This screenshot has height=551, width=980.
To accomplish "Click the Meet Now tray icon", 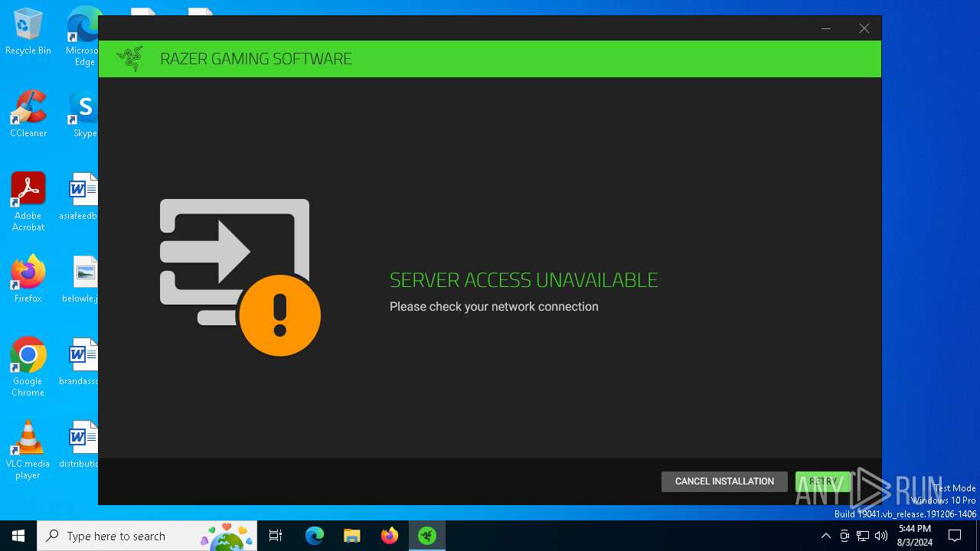I will click(x=844, y=536).
